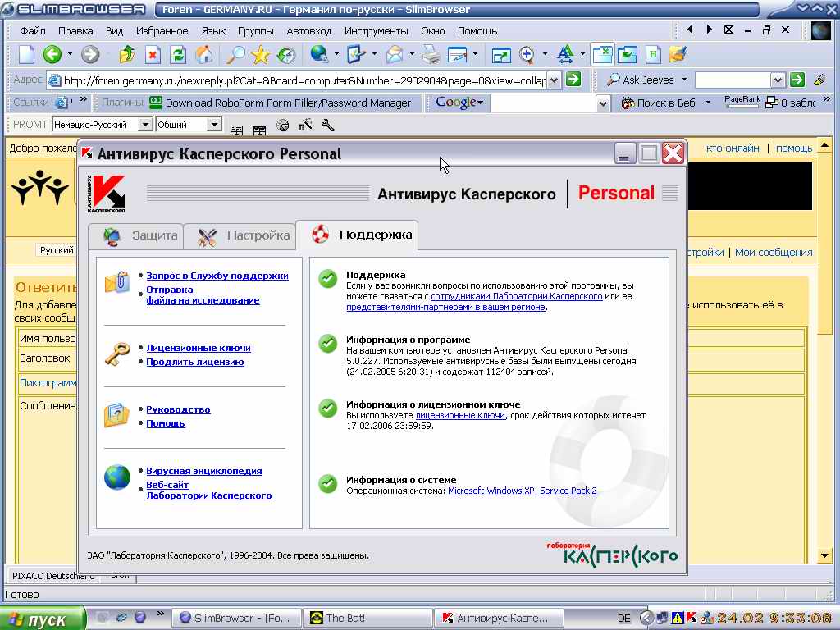
Task: Click the green Go arrow beside Ask Jeeves field
Action: coord(797,80)
